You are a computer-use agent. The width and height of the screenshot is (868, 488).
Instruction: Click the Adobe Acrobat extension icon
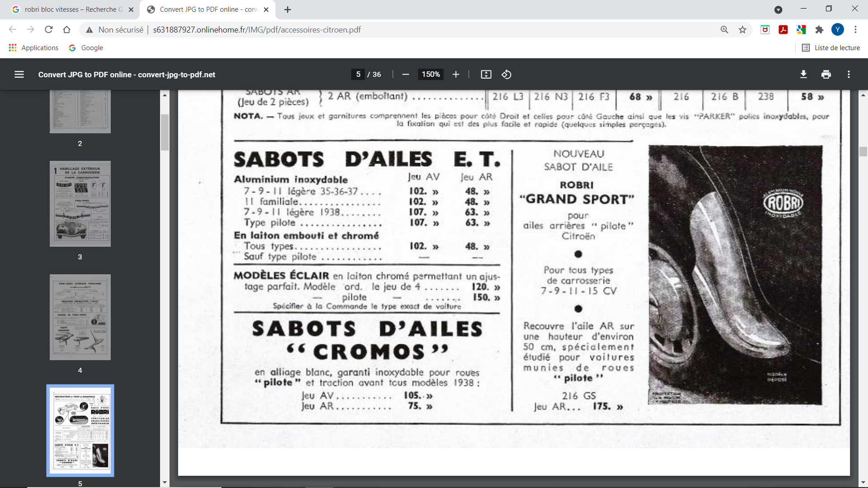(x=783, y=30)
